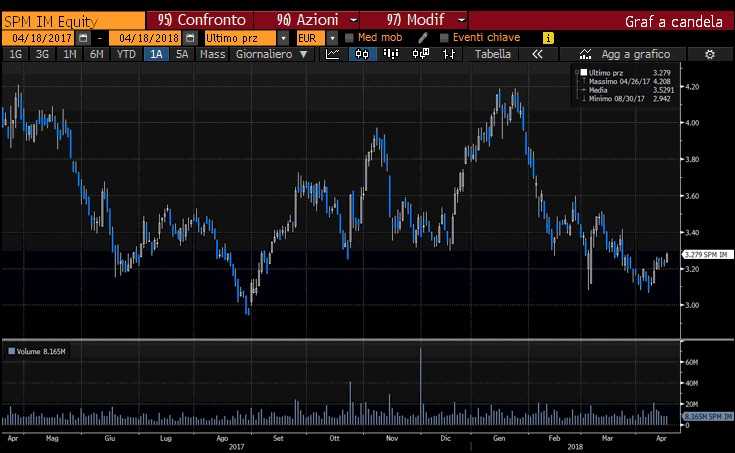Enable the Med mob checkbox

tap(349, 37)
